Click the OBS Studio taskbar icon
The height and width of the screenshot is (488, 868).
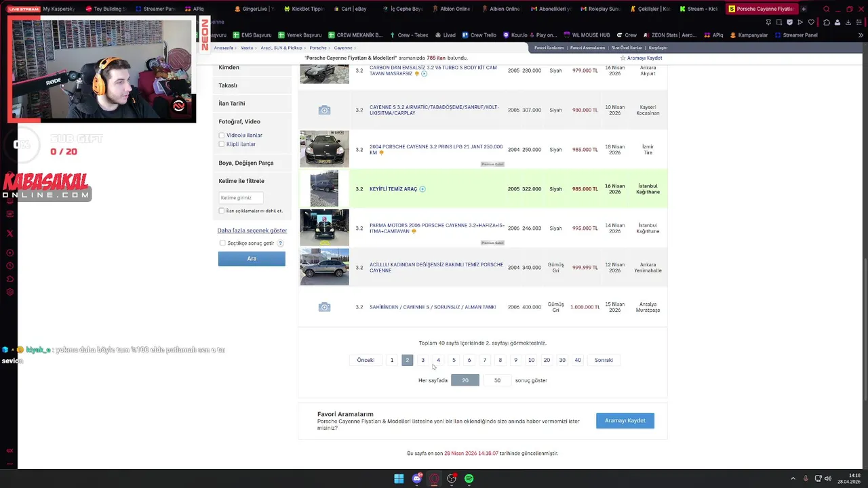[x=452, y=479]
